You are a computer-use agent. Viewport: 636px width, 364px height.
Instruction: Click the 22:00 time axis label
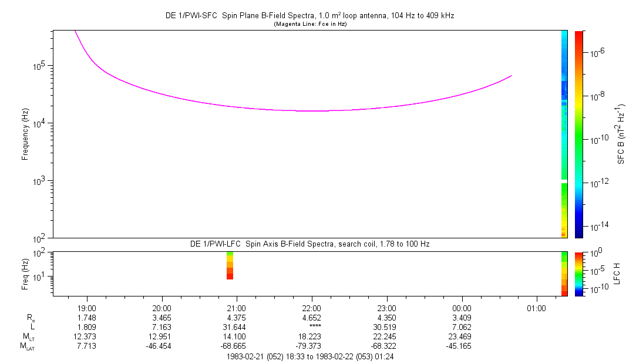pos(311,308)
